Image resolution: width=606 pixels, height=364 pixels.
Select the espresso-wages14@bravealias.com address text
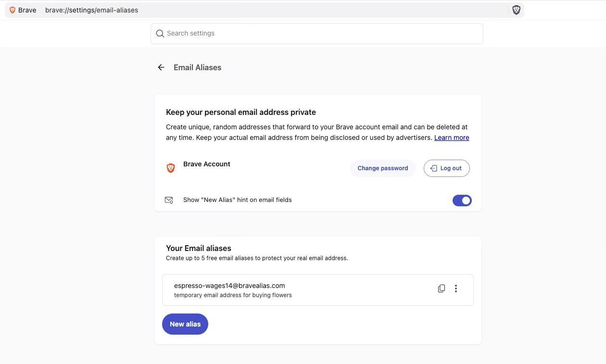(x=229, y=286)
